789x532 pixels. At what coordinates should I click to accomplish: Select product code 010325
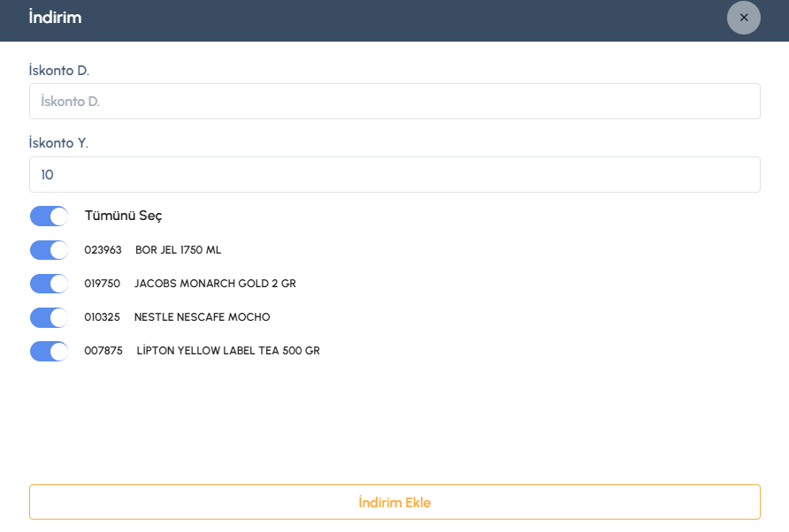click(103, 317)
